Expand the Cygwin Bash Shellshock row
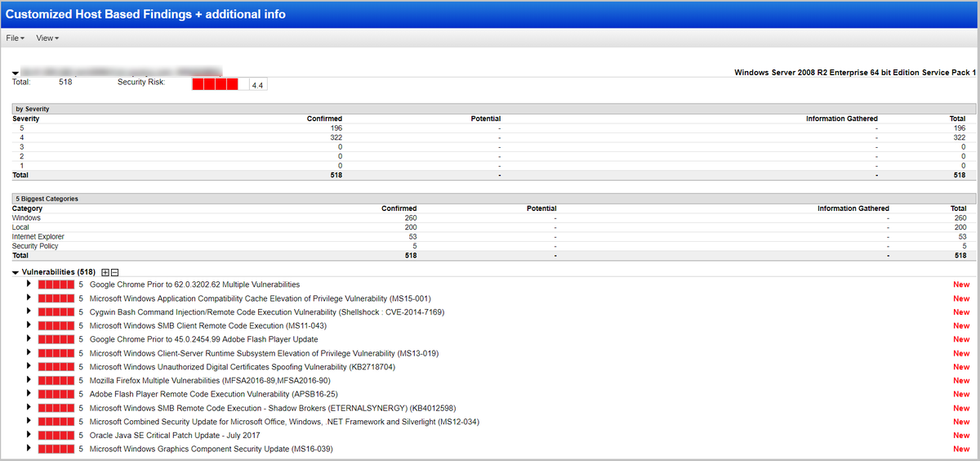The image size is (980, 461). (29, 311)
